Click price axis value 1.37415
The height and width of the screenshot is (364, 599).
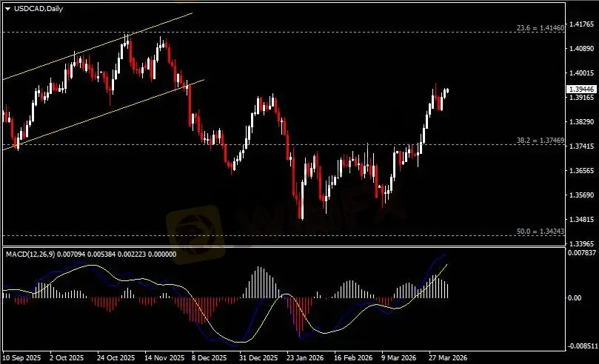pyautogui.click(x=581, y=146)
